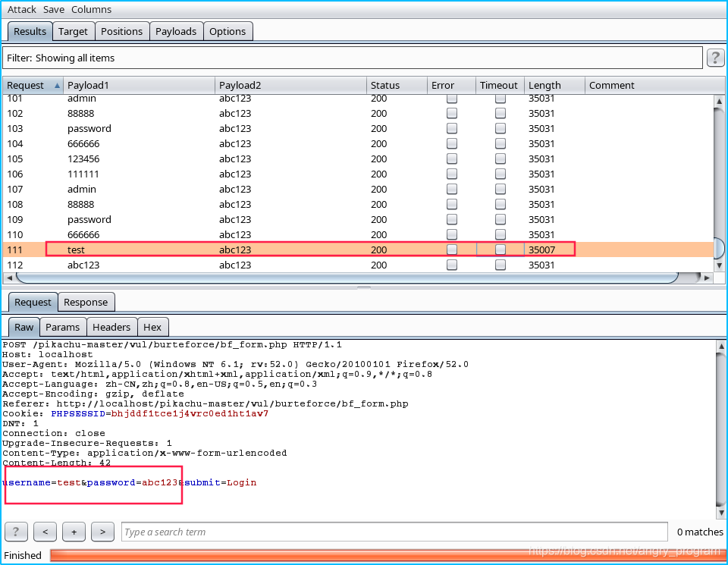Select request row 103 payload password
728x565 pixels.
pyautogui.click(x=358, y=129)
